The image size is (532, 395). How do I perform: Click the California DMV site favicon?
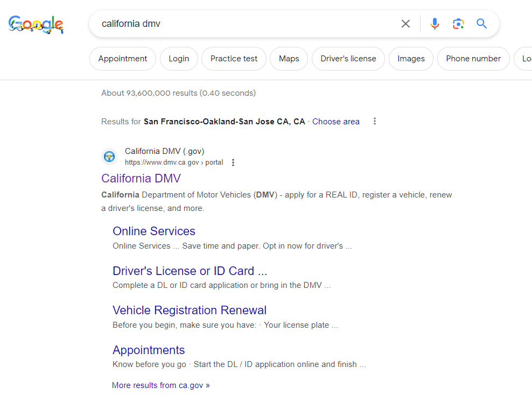click(x=109, y=157)
